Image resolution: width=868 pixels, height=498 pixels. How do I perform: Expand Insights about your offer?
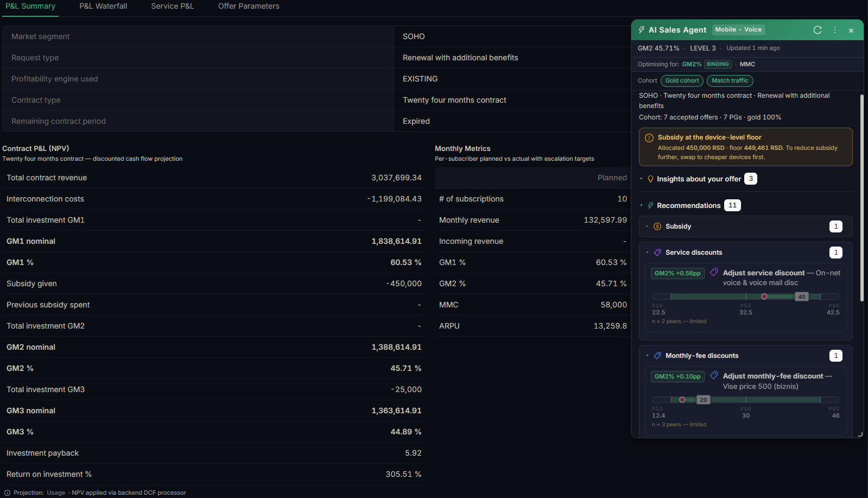pyautogui.click(x=699, y=179)
